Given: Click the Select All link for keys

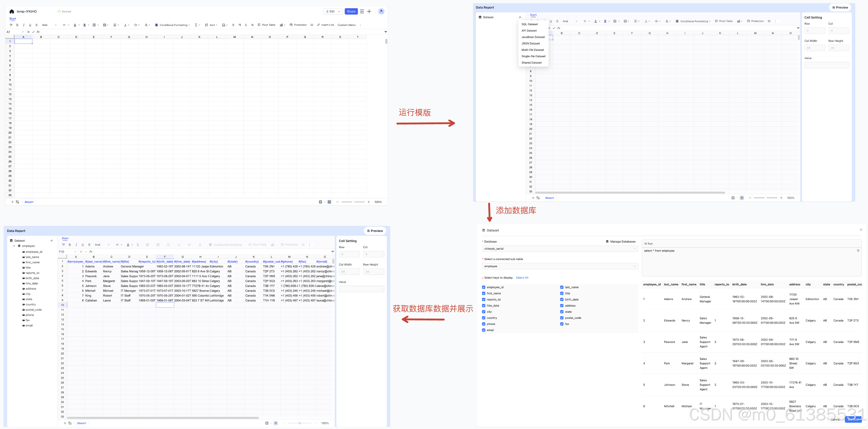Looking at the screenshot, I should point(522,278).
